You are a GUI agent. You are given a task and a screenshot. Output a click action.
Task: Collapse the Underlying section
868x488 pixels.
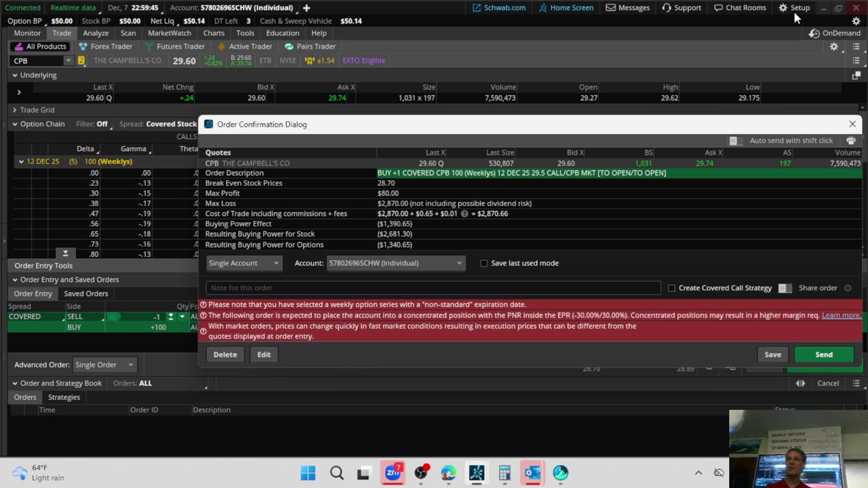(14, 75)
